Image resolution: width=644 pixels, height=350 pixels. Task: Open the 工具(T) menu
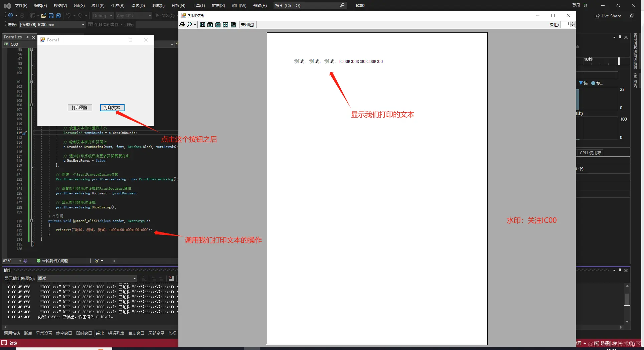pos(198,6)
